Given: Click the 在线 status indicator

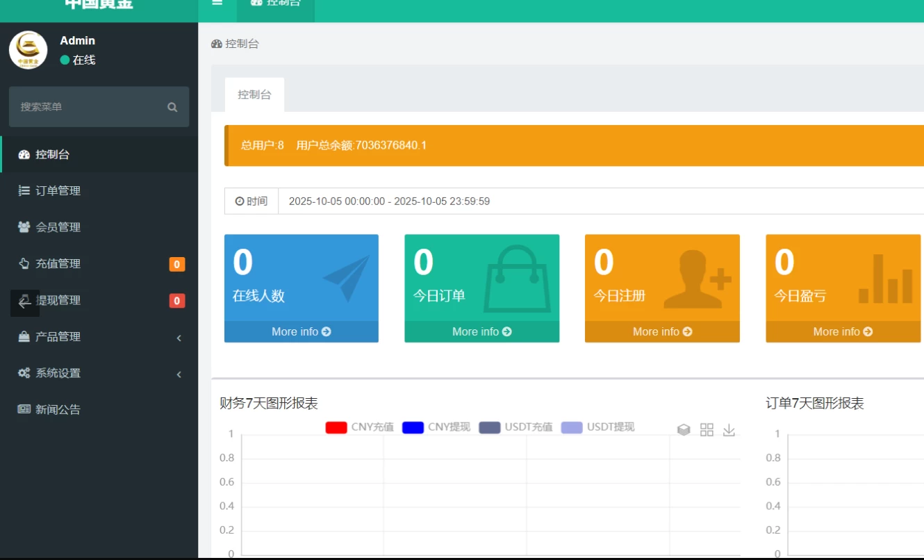Looking at the screenshot, I should (78, 60).
